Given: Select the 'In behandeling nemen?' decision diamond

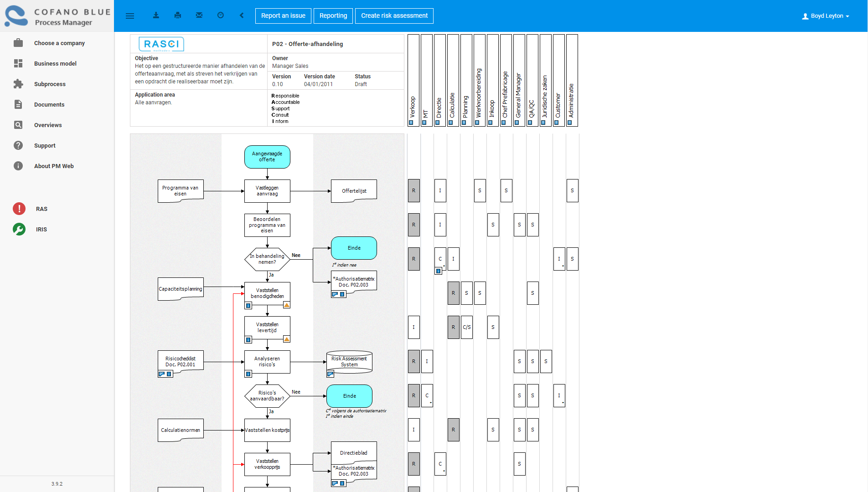Looking at the screenshot, I should [267, 259].
